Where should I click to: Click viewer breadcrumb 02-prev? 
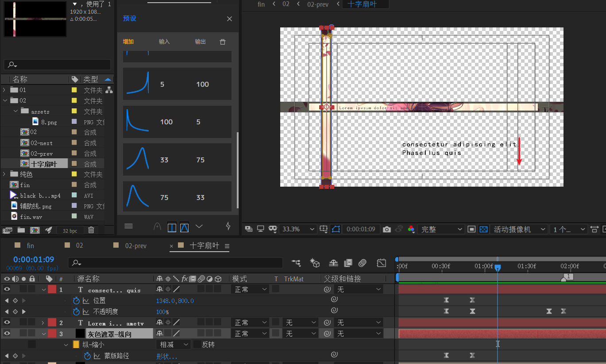[x=319, y=4]
